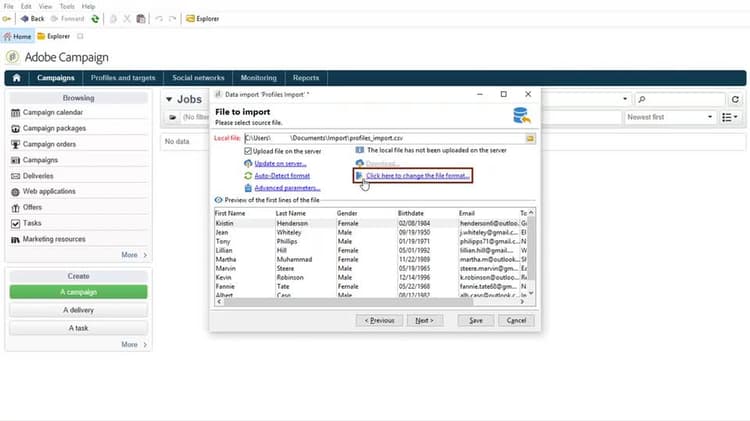Viewport: 750px width, 421px height.
Task: Click the Previous button
Action: pyautogui.click(x=379, y=321)
